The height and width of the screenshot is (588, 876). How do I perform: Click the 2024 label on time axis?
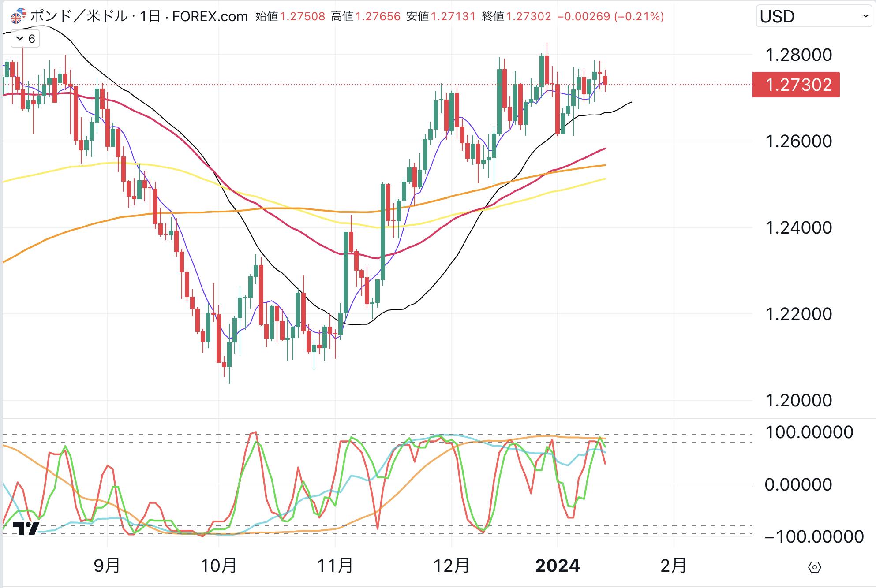557,566
